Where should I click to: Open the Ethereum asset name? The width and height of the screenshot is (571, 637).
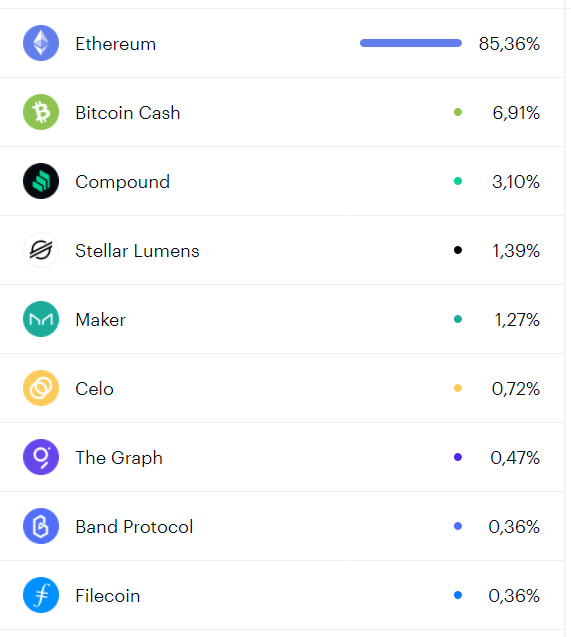(116, 43)
